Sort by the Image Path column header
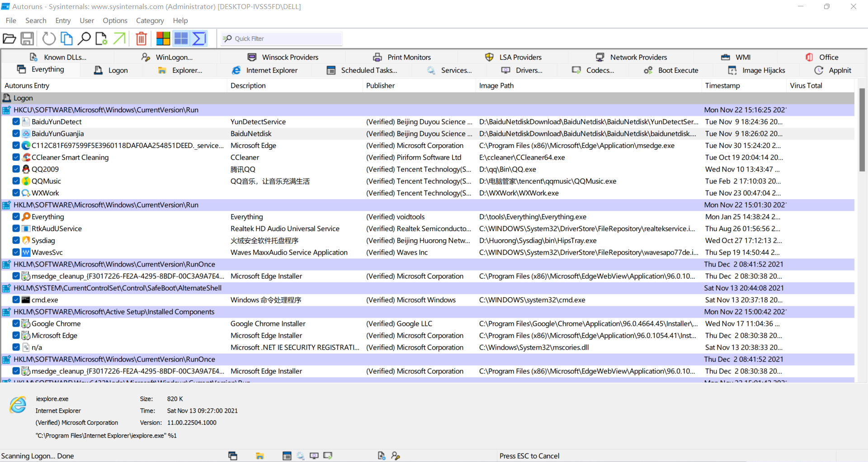 click(x=589, y=86)
